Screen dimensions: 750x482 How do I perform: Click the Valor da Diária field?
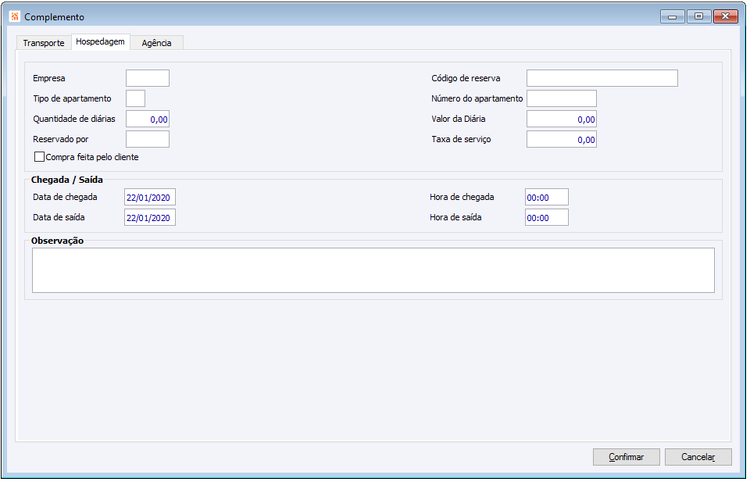click(562, 119)
